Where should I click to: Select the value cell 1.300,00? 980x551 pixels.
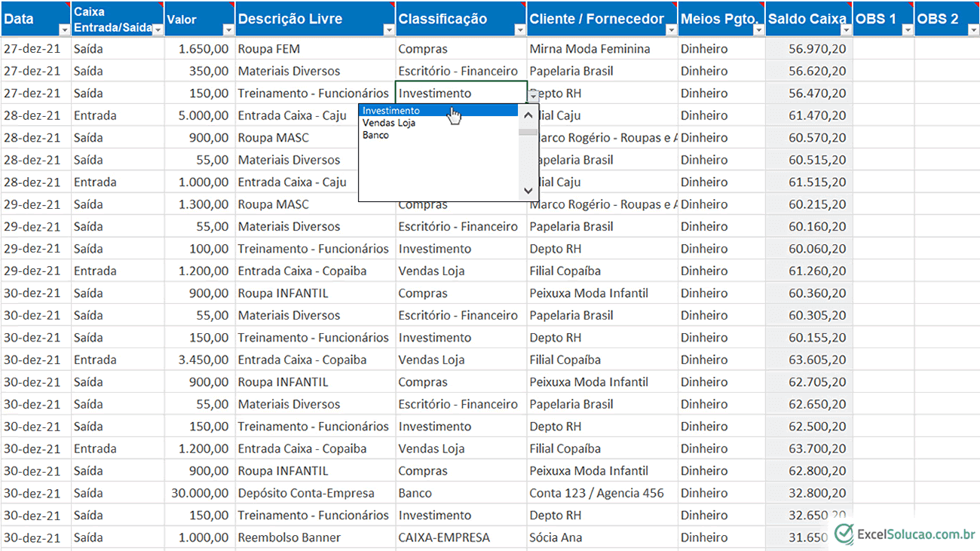200,204
